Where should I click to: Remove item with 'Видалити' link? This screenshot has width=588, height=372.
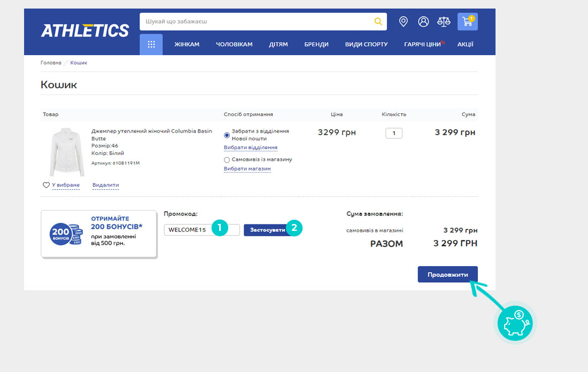(105, 185)
